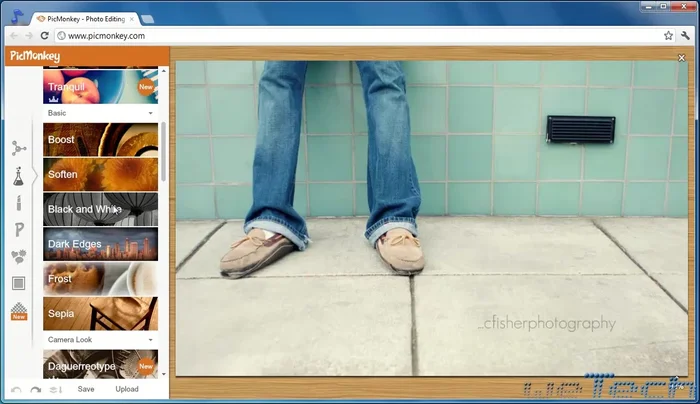The width and height of the screenshot is (700, 404).
Task: Bookmark page with the star icon
Action: [668, 36]
